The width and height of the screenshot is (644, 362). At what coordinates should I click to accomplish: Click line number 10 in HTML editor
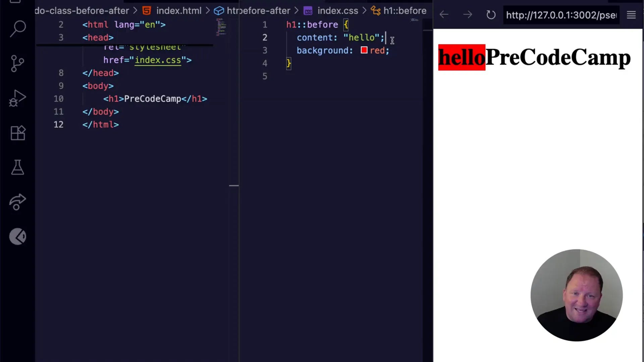pos(58,99)
